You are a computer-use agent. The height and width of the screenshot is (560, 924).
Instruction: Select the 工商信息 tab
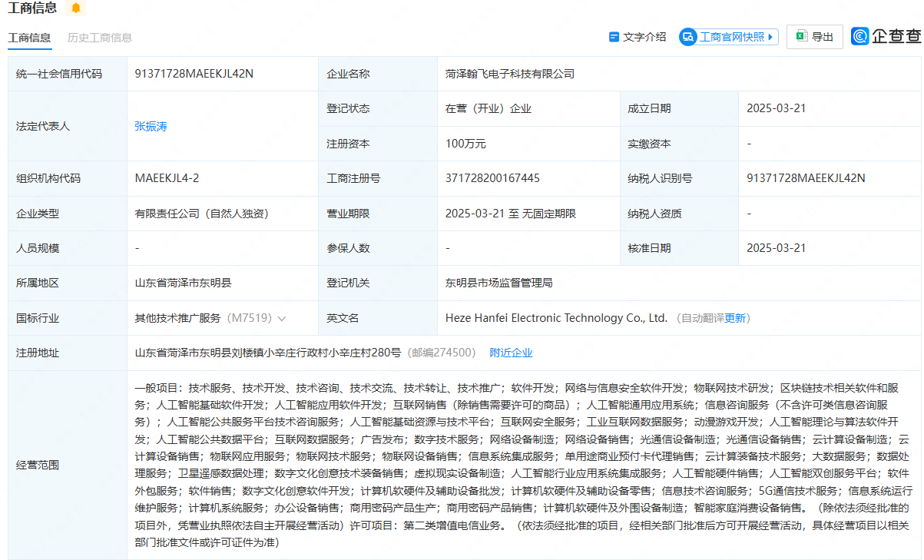29,38
